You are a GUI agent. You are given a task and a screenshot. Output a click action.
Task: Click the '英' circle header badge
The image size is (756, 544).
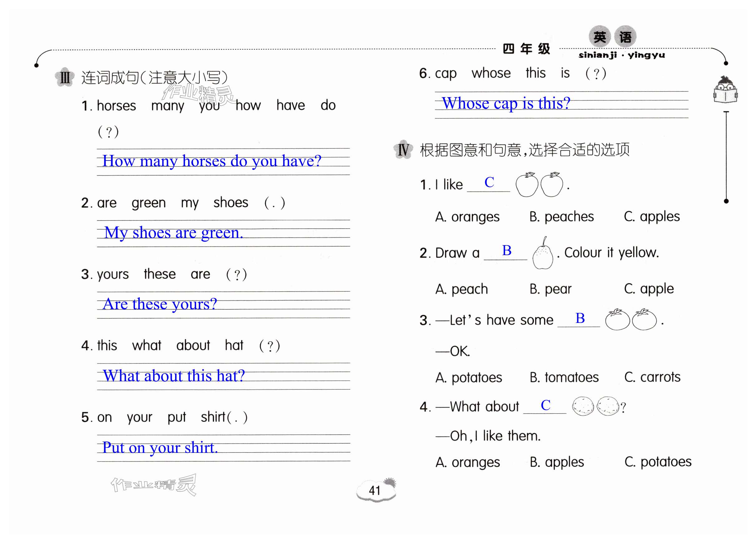(600, 37)
